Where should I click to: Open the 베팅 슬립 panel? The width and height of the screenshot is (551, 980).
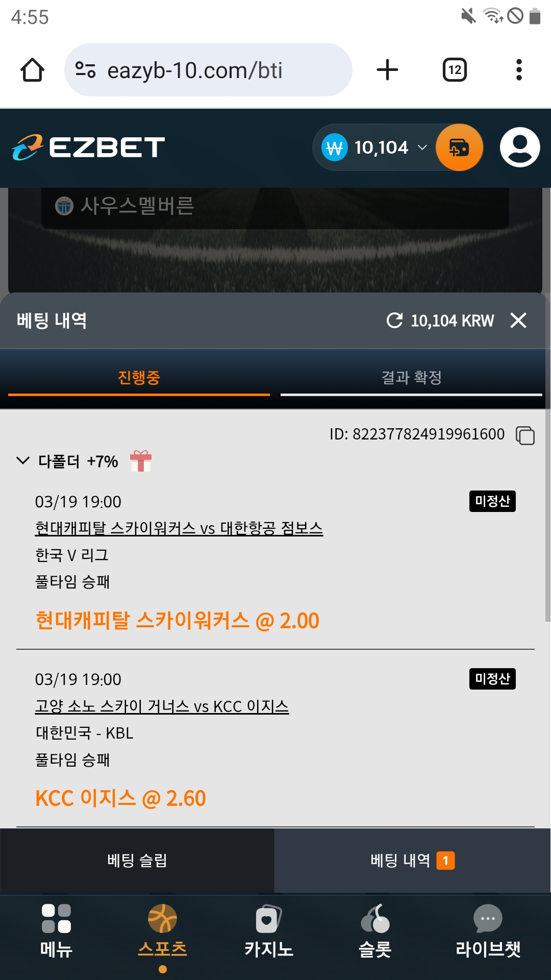[137, 861]
